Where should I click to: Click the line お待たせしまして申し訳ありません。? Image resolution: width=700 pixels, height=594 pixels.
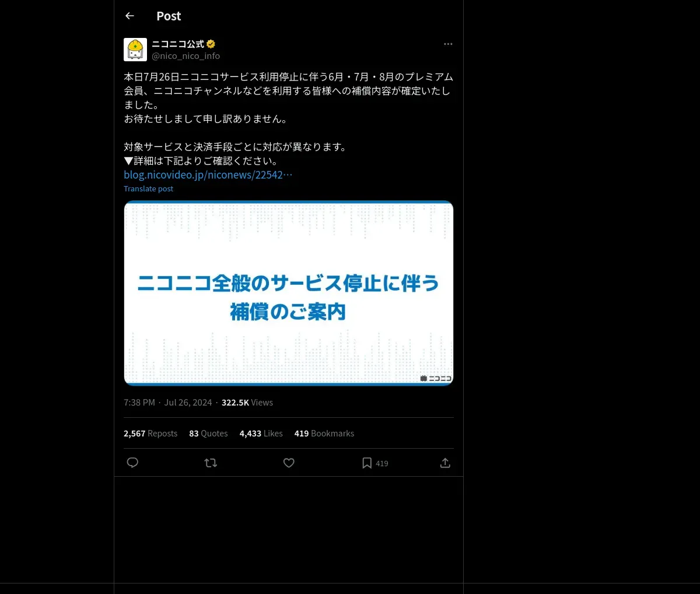206,118
